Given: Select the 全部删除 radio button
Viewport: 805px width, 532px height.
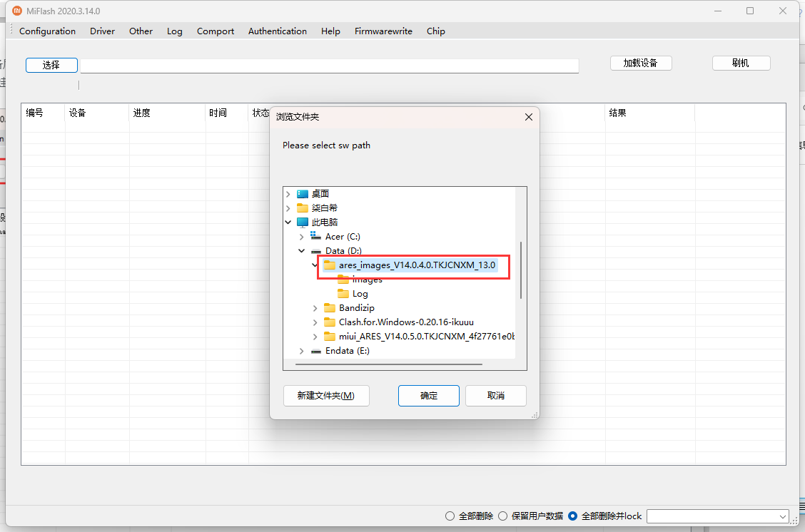Looking at the screenshot, I should 450,516.
